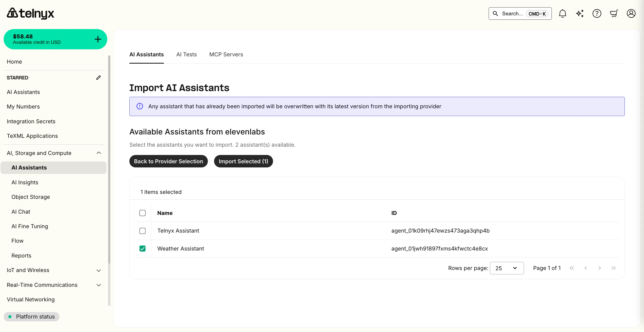The height and width of the screenshot is (332, 644).
Task: Toggle the select-all checkbox in table header
Action: (142, 213)
